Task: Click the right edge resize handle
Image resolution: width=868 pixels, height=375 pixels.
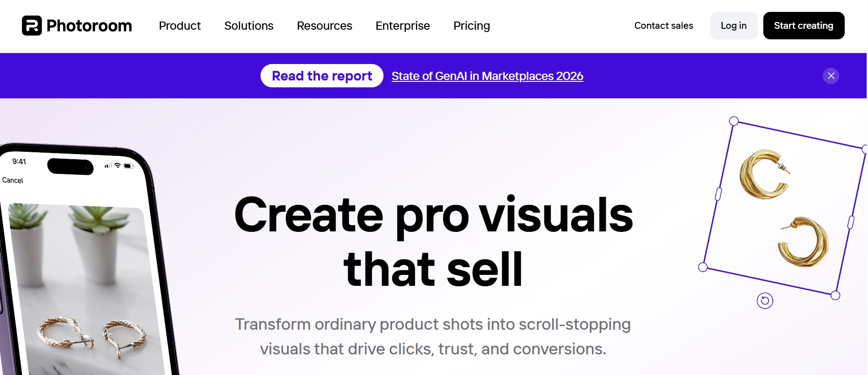Action: tap(851, 222)
